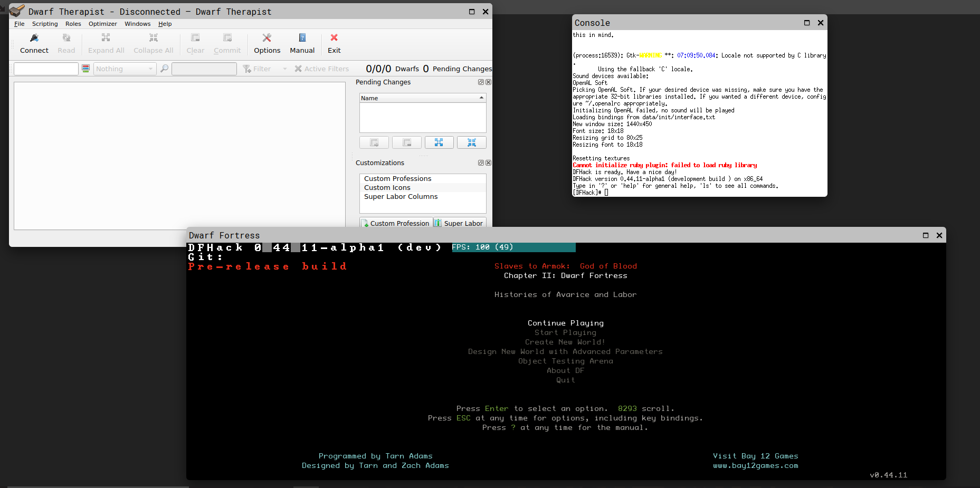Sort by the Name column header

point(423,98)
